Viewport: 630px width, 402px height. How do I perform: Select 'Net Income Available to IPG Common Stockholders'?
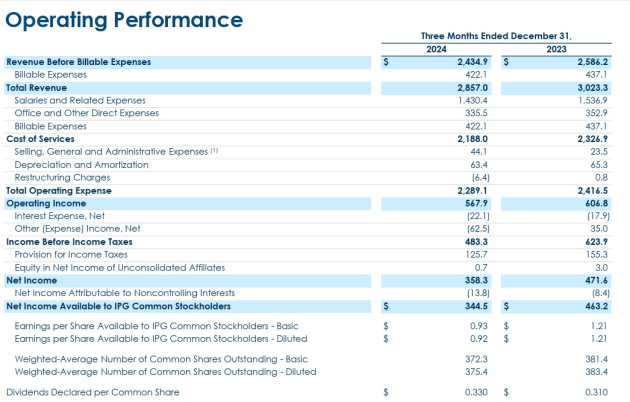[x=119, y=306]
